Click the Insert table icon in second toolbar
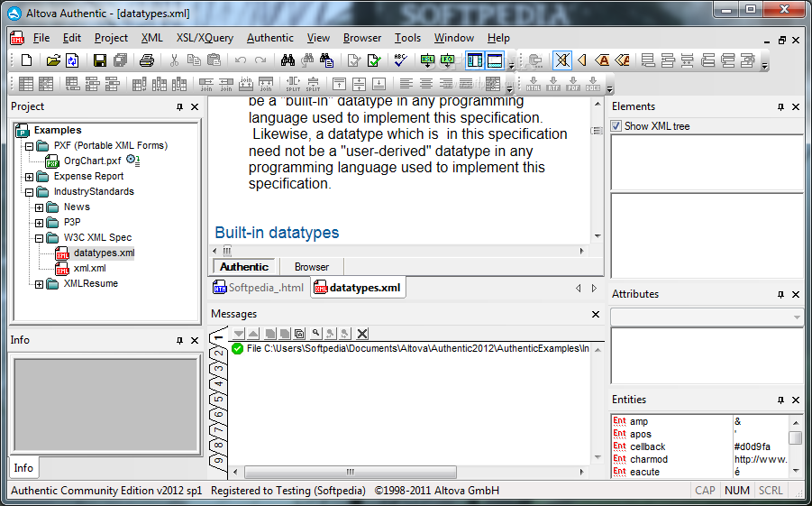Image resolution: width=812 pixels, height=506 pixels. (26, 84)
